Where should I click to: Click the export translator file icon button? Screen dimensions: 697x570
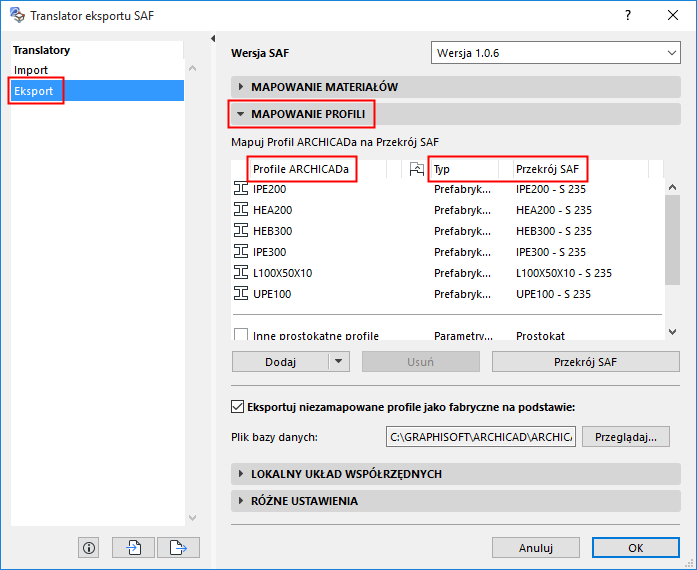[x=178, y=547]
